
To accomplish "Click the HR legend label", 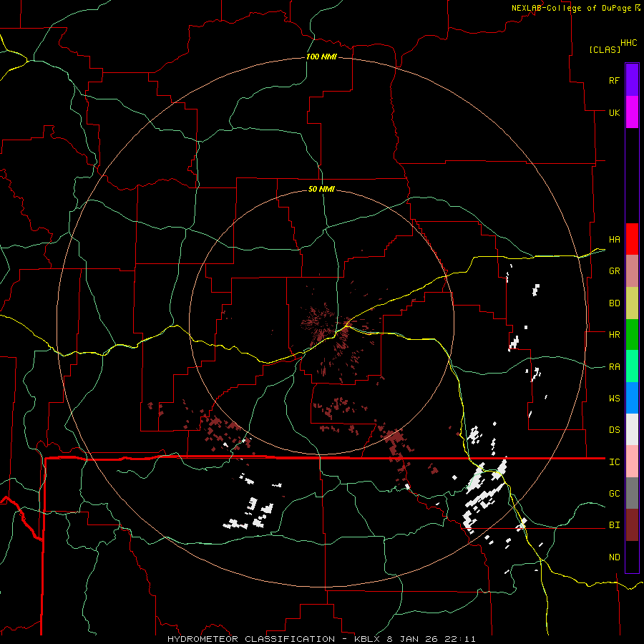I will [614, 334].
